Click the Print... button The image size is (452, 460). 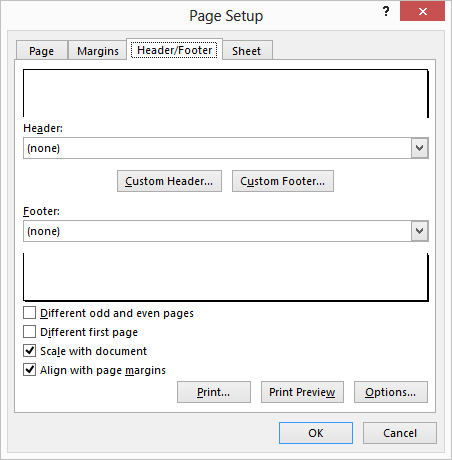coord(214,392)
